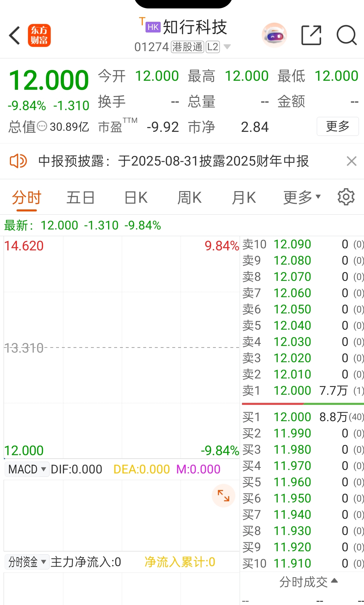
Task: Open the 东方财富 logo icon
Action: point(39,35)
